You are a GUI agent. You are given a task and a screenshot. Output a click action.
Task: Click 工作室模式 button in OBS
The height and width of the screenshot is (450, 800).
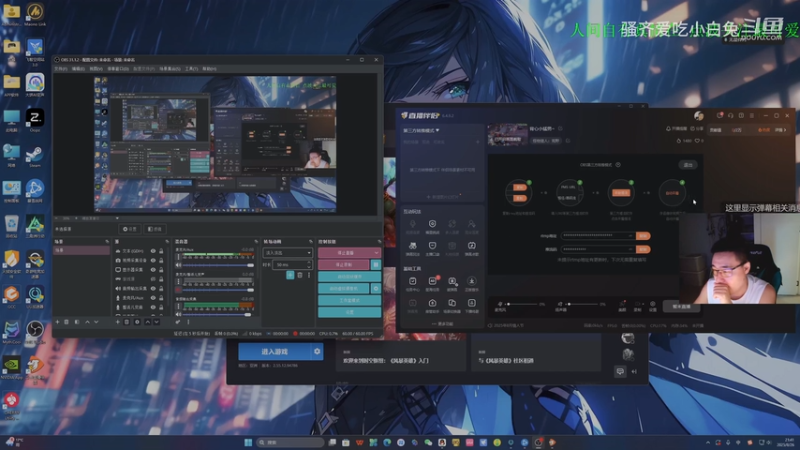coord(349,300)
